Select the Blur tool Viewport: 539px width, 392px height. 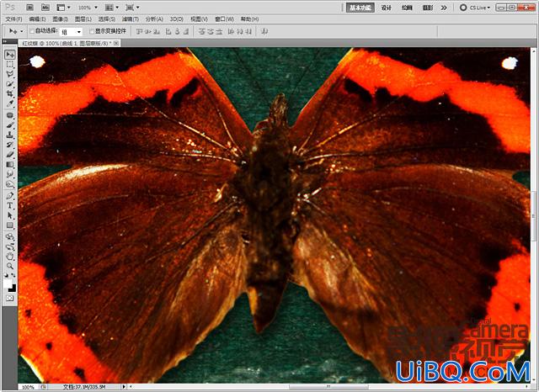click(10, 175)
